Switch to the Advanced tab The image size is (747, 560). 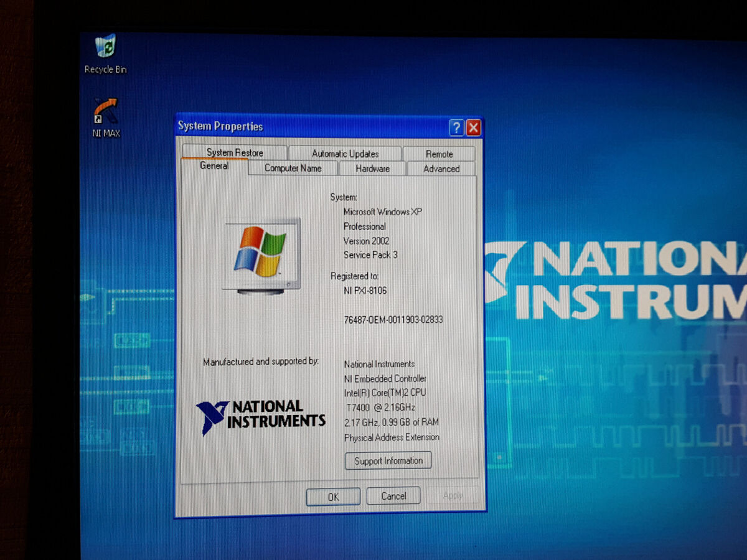tap(441, 169)
